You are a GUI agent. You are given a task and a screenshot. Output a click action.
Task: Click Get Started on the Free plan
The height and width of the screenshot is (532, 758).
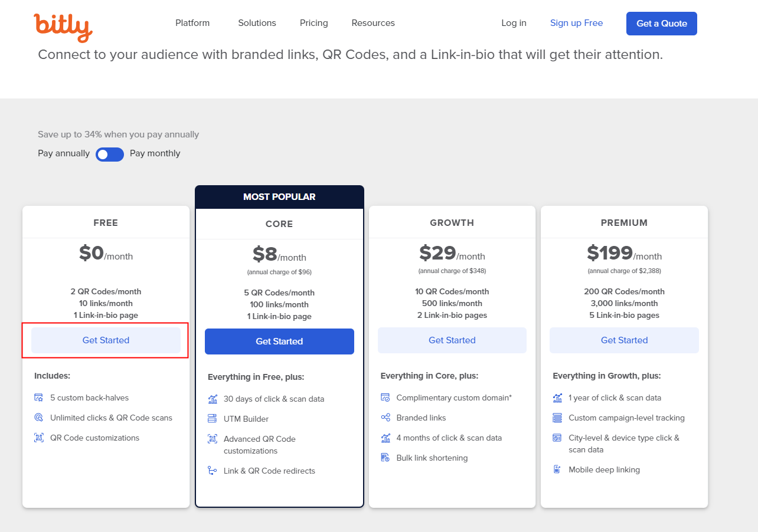pos(106,340)
